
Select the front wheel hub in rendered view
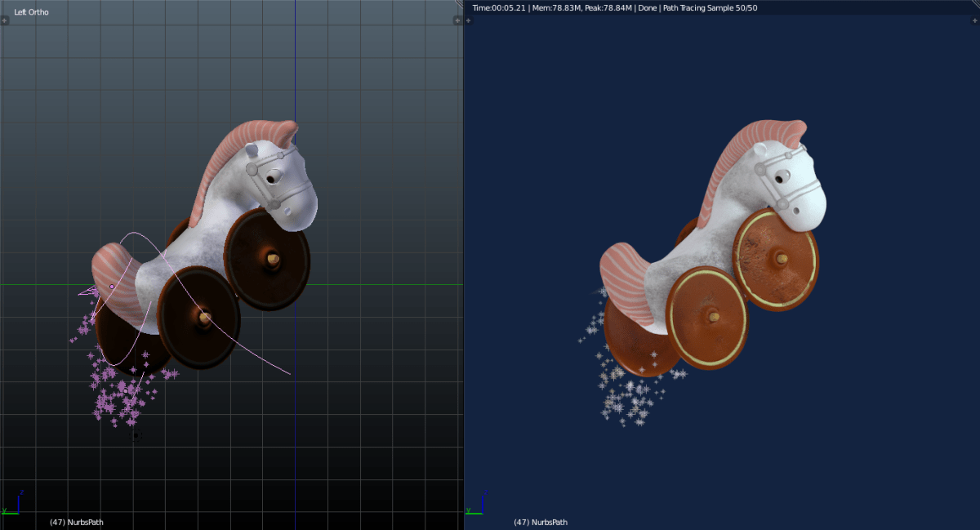click(782, 259)
